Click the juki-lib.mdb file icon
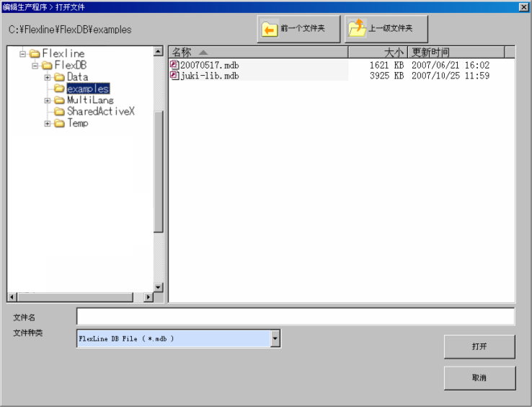Screen dimensions: 532x407 tap(174, 76)
